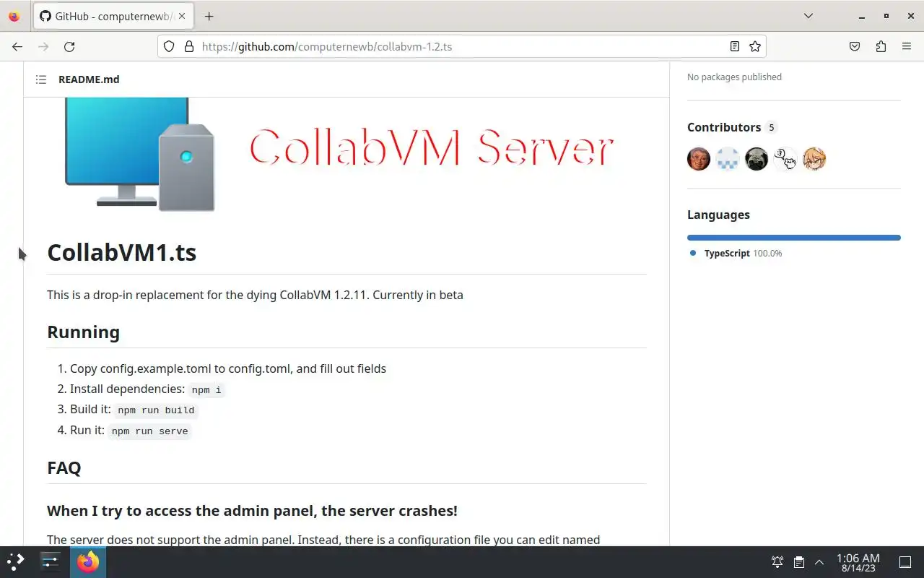Screen dimensions: 924x578
Task: Toggle reader view in the address bar
Action: [734, 46]
